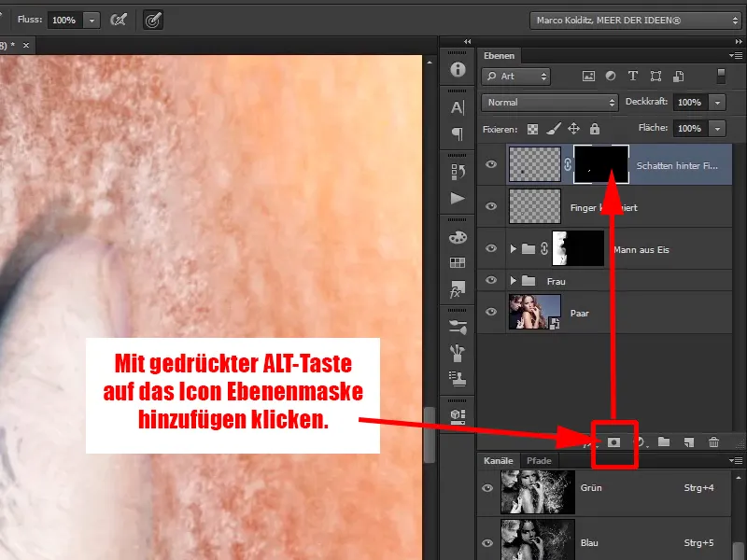This screenshot has height=560, width=747.
Task: Select the Paar layer thumbnail
Action: tap(534, 312)
